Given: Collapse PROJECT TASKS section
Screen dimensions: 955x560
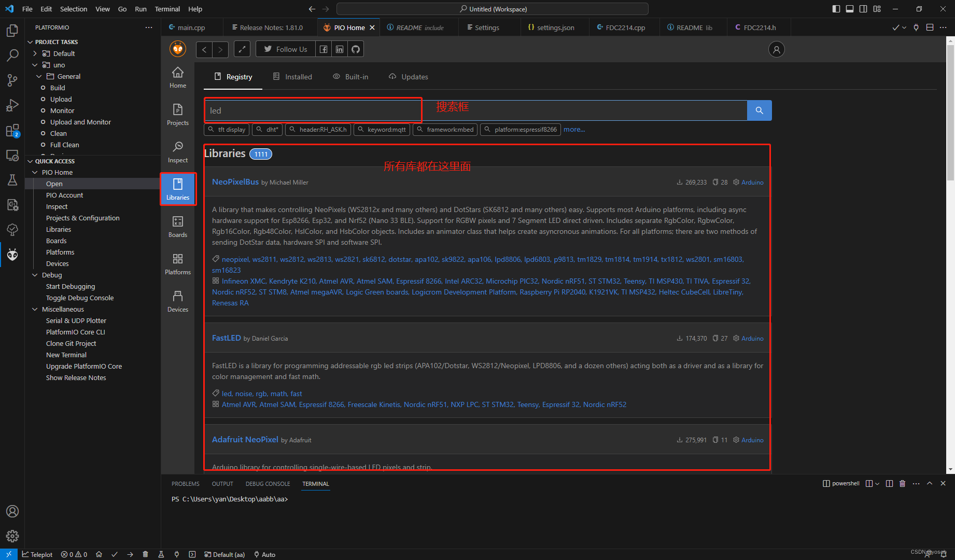Looking at the screenshot, I should [56, 42].
